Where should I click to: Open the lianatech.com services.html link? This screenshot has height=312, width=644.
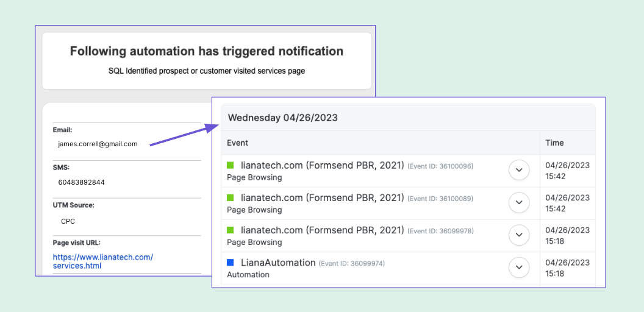pos(102,261)
